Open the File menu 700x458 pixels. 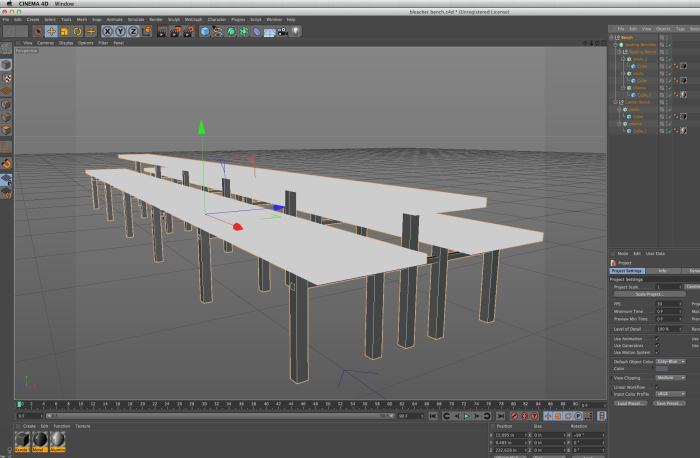pyautogui.click(x=6, y=20)
